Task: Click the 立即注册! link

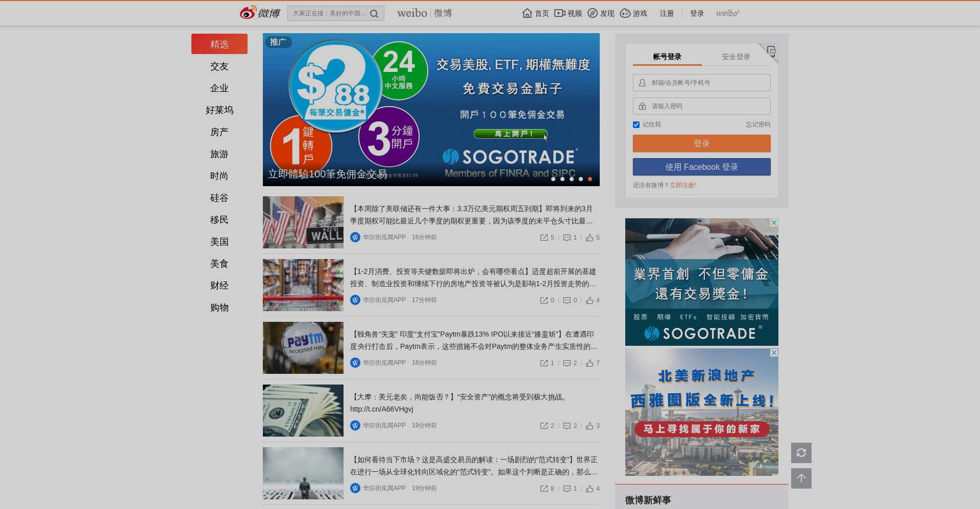Action: 682,185
